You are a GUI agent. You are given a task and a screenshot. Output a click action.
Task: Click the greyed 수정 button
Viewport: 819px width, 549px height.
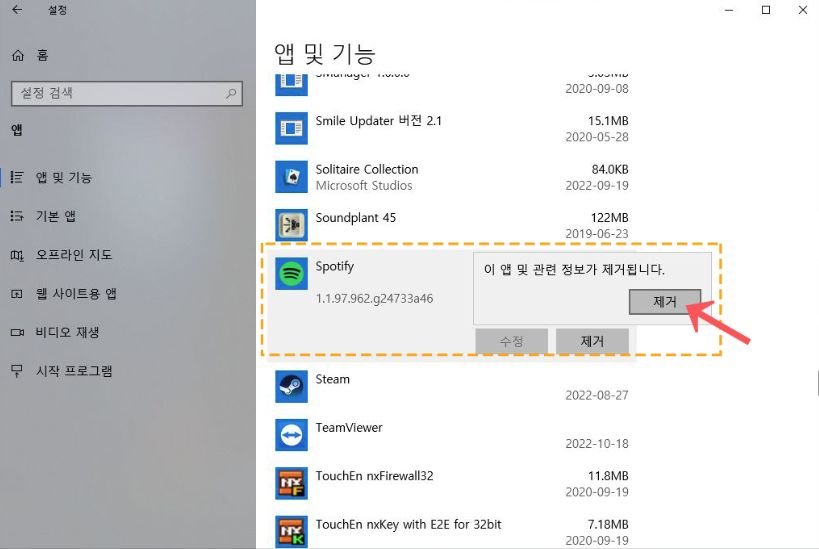coord(511,341)
